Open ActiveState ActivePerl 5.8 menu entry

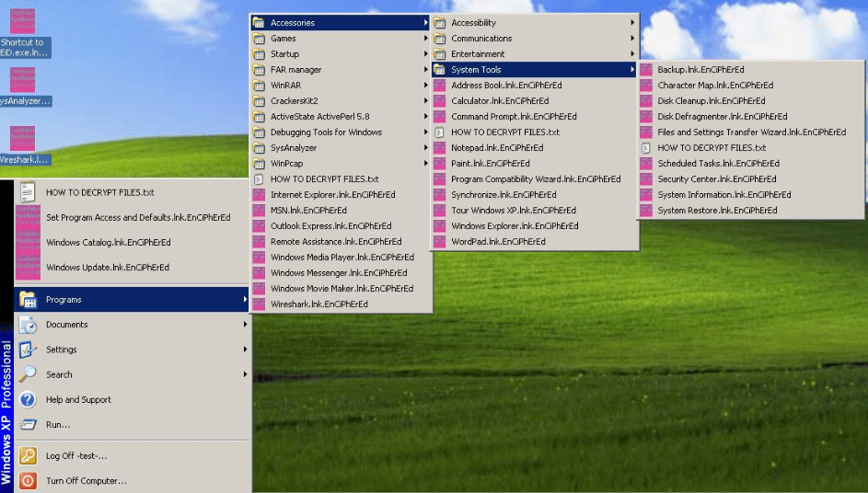click(x=341, y=117)
